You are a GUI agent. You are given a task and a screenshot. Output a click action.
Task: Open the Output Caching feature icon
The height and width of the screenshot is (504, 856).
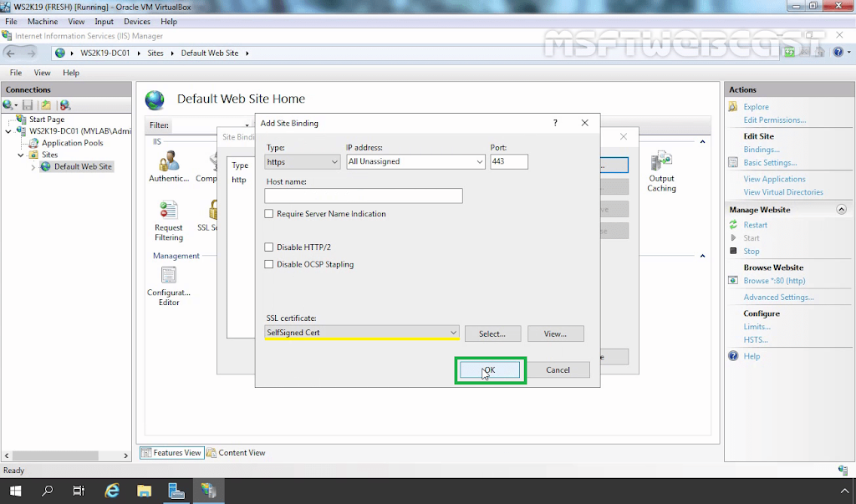[661, 172]
